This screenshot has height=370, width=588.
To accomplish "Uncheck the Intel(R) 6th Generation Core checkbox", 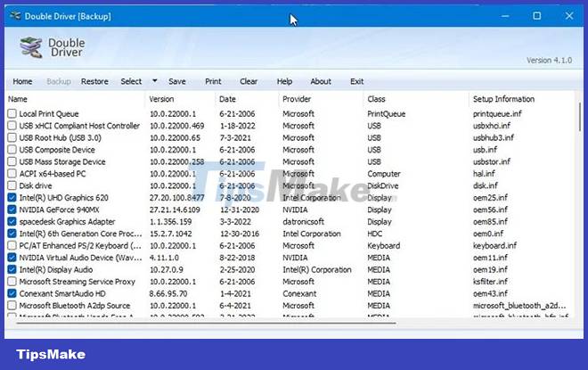I will 12,234.
